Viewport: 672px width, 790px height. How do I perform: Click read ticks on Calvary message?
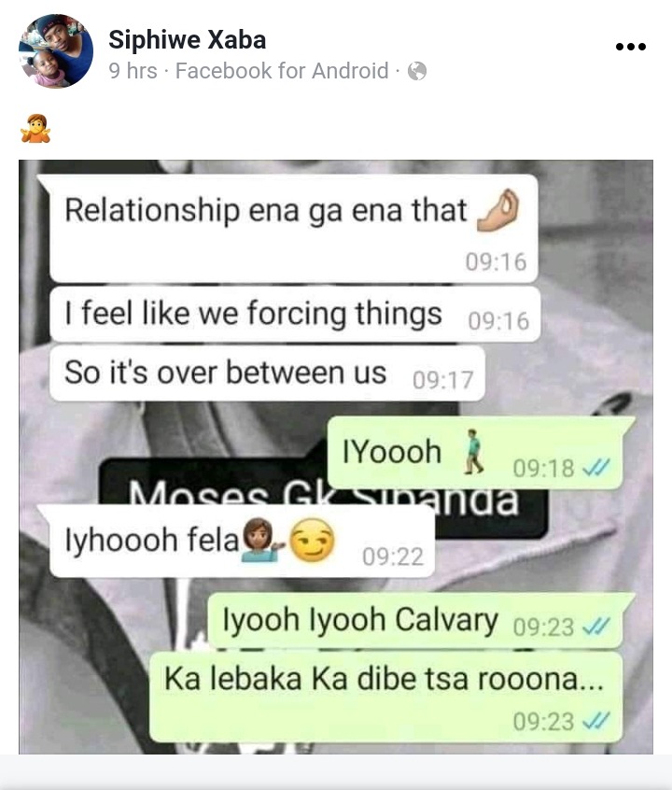coord(596,628)
